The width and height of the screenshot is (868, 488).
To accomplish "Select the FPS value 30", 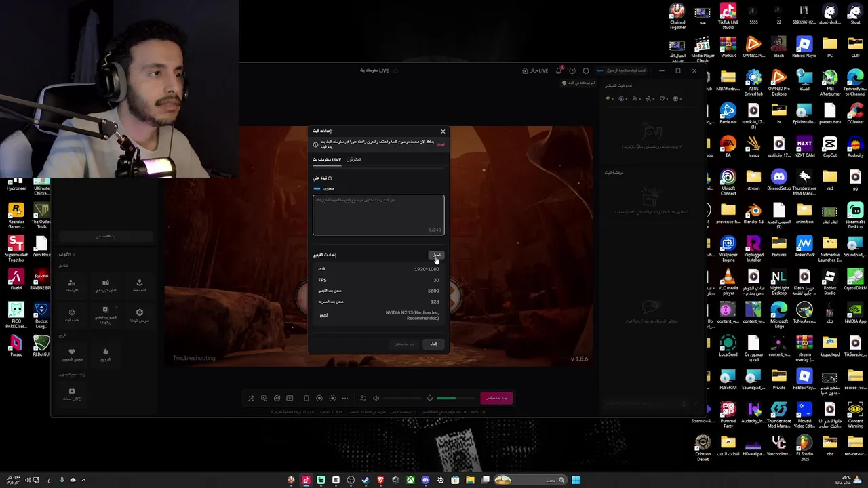I will 436,280.
